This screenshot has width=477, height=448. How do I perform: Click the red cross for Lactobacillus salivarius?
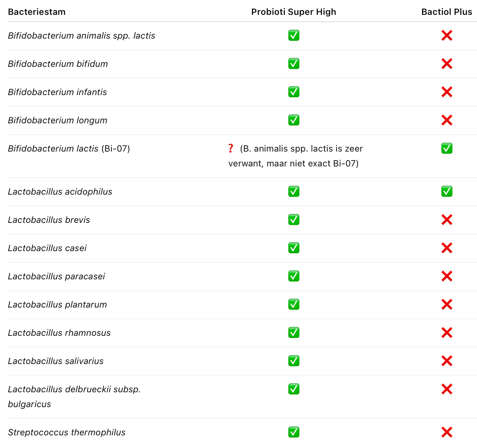click(x=447, y=361)
